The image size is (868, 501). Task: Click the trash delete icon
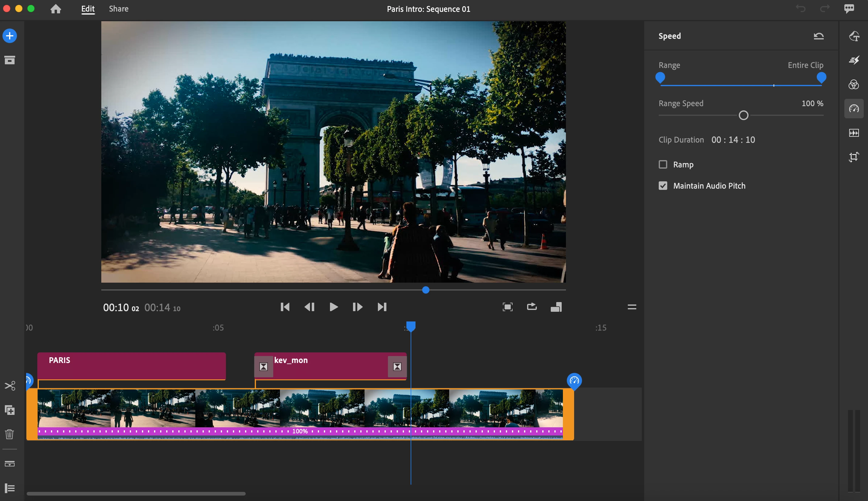click(10, 434)
